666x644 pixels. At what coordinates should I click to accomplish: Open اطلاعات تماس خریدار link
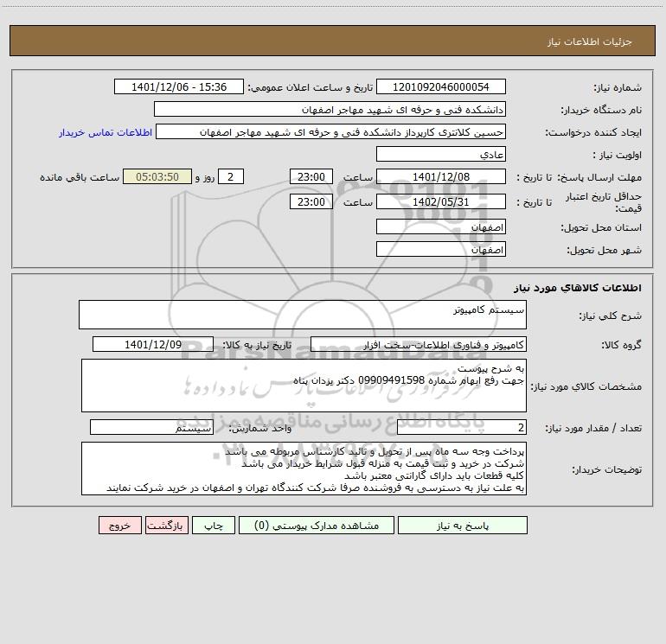click(106, 132)
